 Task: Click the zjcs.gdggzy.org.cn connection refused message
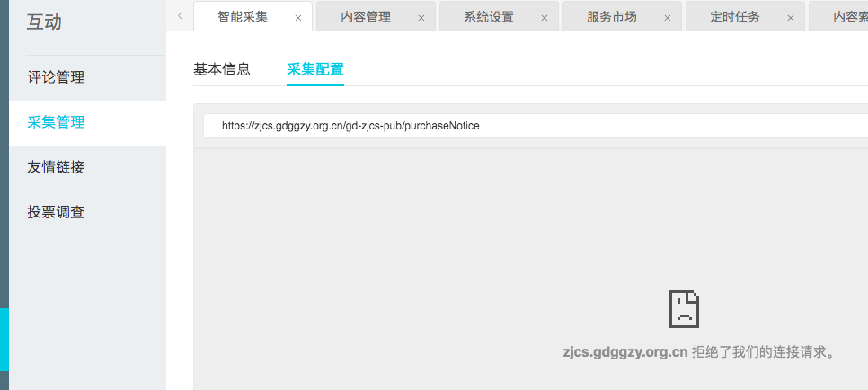click(698, 351)
